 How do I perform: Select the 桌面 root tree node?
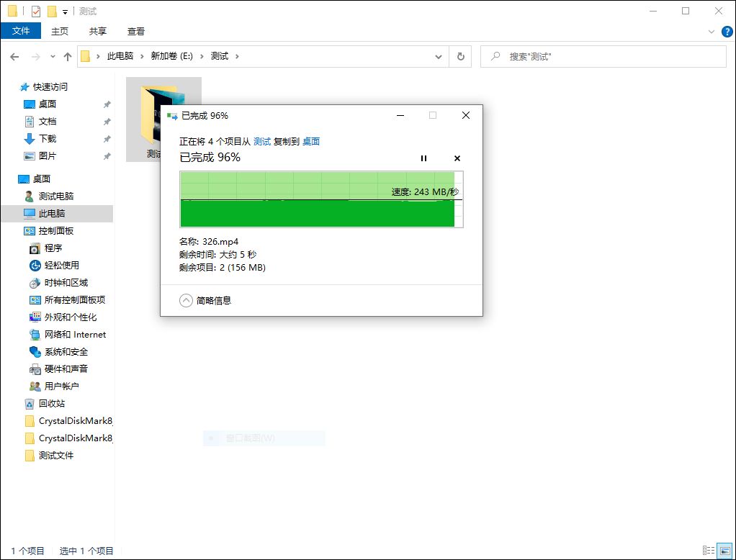42,179
